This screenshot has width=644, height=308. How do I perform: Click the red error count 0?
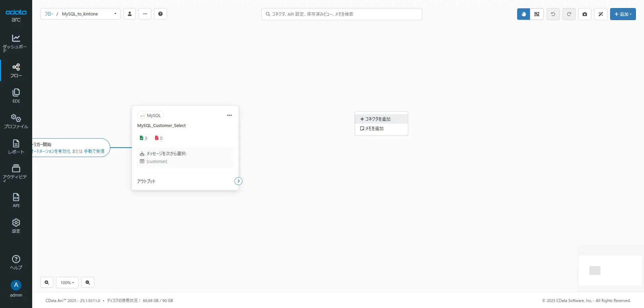click(159, 138)
